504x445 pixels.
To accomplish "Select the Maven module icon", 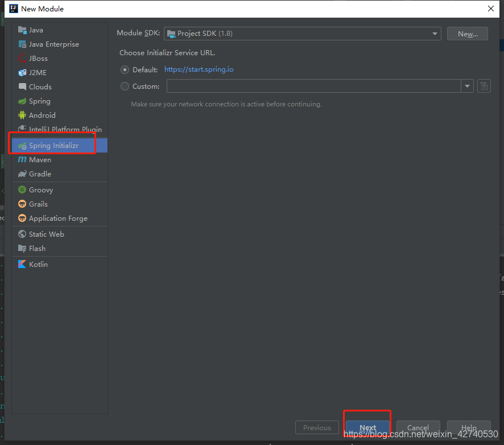I will 22,159.
